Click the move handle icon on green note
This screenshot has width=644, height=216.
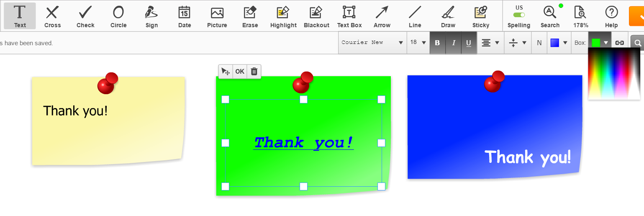click(x=226, y=72)
